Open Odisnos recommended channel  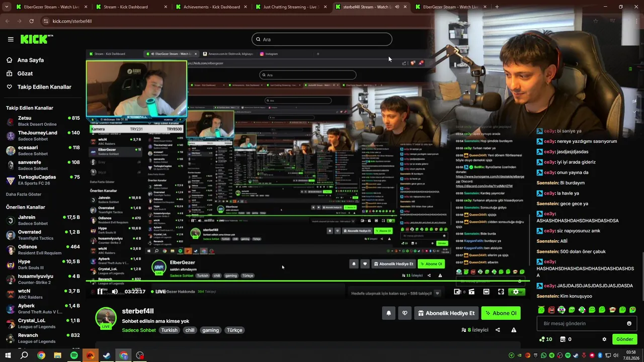point(43,250)
